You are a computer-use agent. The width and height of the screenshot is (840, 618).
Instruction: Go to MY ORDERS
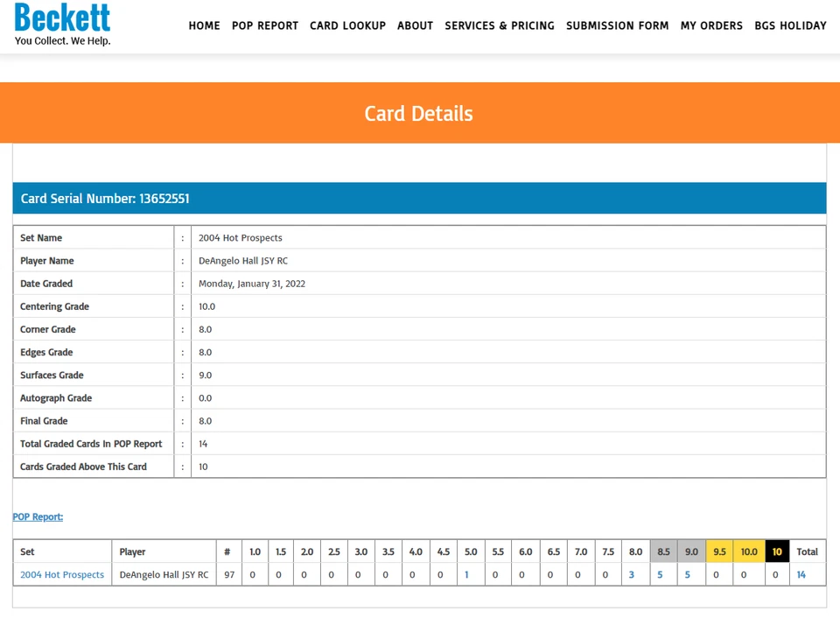(711, 25)
